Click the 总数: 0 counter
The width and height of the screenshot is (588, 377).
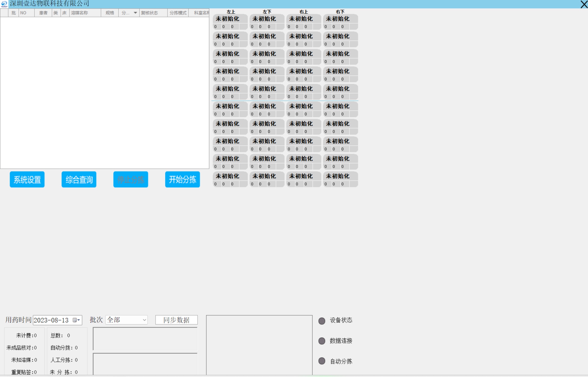(60, 336)
